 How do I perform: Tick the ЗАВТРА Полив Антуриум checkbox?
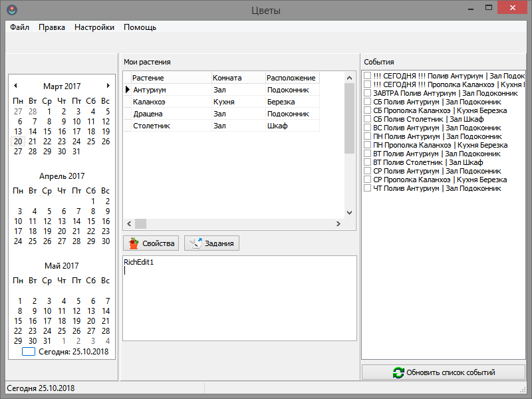pos(367,93)
